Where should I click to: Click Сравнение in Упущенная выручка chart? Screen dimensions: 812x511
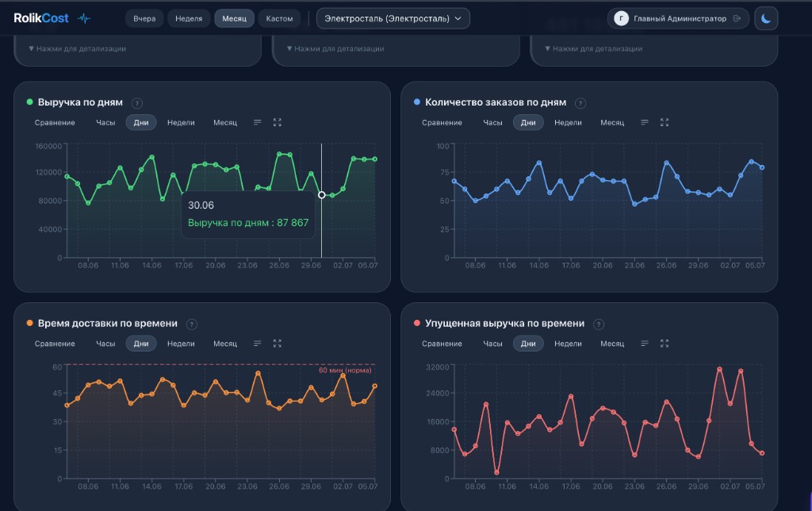442,344
